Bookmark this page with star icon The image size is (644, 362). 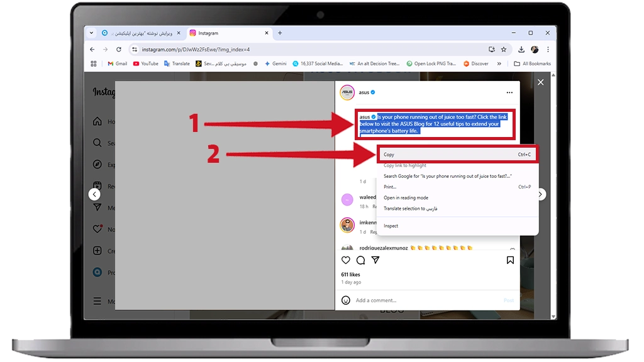coord(504,50)
